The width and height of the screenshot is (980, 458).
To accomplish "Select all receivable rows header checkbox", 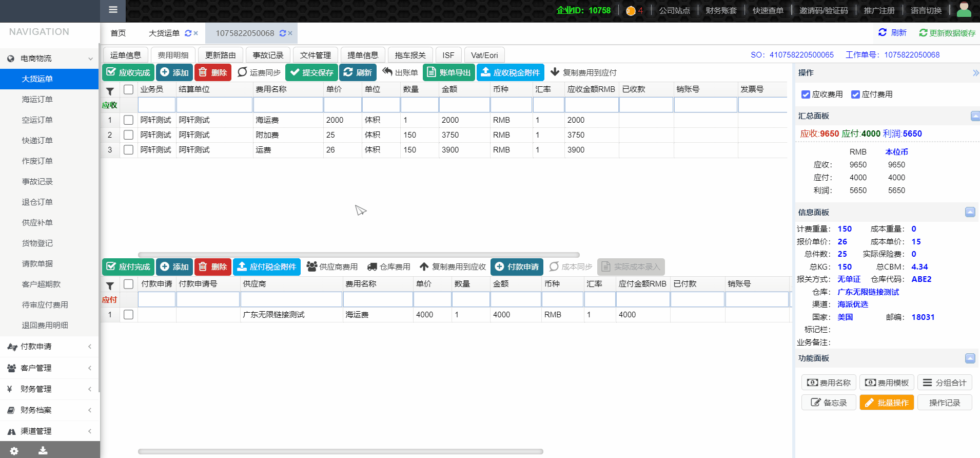I will tap(129, 89).
